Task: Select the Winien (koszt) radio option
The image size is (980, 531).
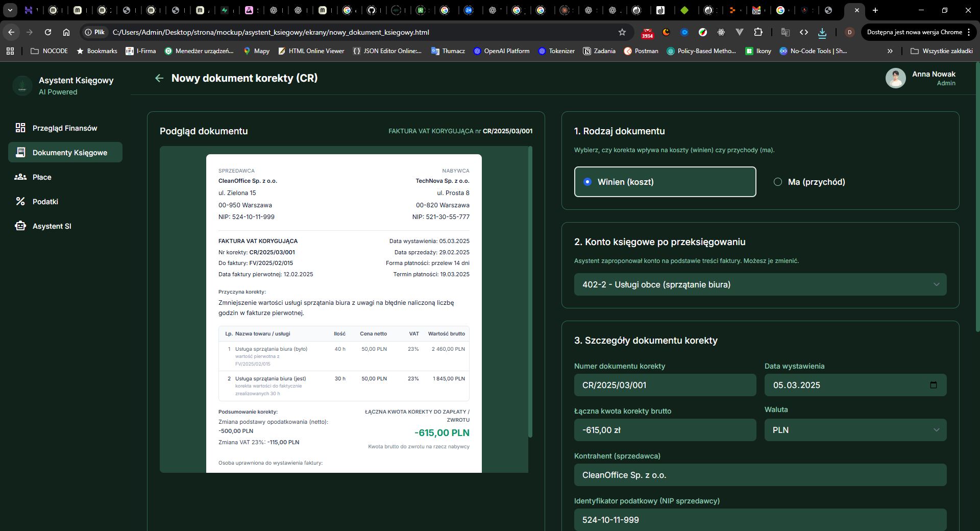Action: pyautogui.click(x=587, y=182)
